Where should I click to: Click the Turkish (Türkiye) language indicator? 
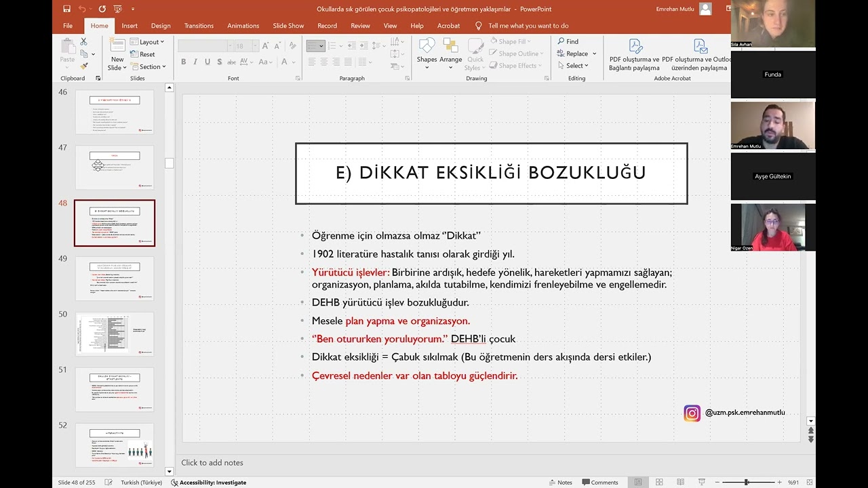[x=142, y=483]
